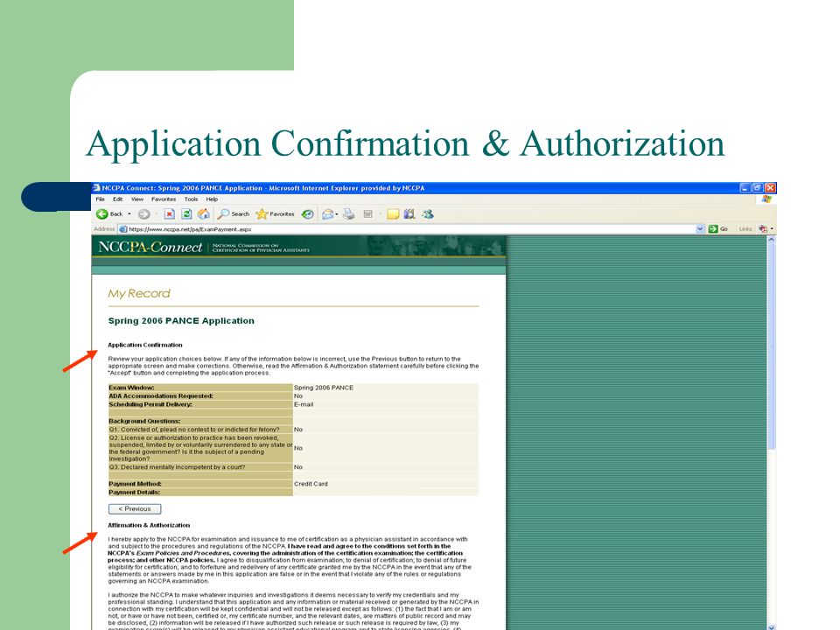Open Search with the magnifier icon
Viewport: 840px width, 630px height.
point(223,214)
